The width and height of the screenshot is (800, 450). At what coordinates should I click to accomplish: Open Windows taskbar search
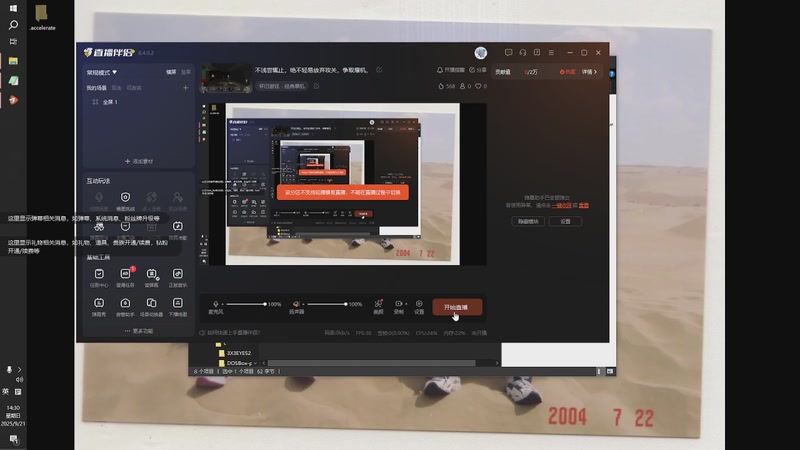13,24
